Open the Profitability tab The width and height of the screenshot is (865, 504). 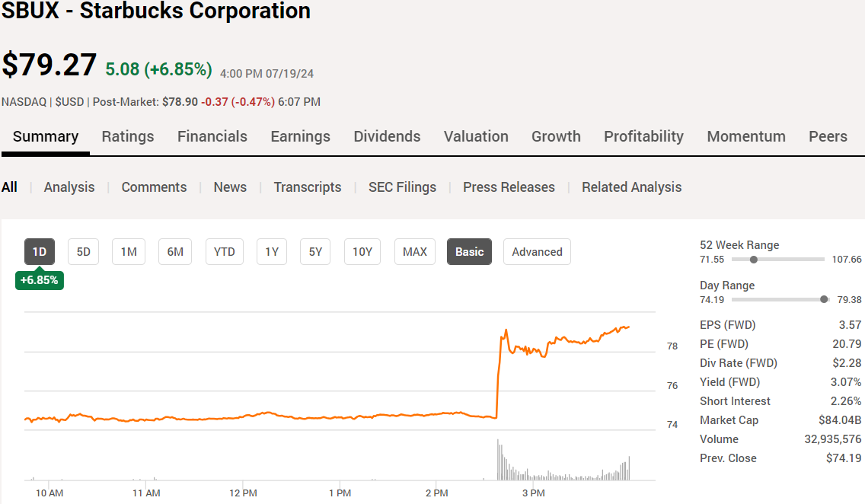(643, 136)
